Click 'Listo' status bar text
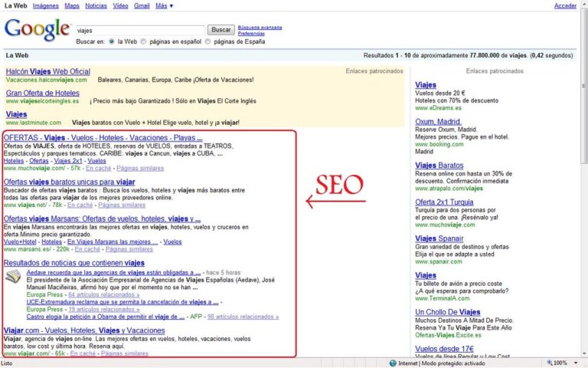Viewport: 588px width, 368px height. pyautogui.click(x=7, y=363)
